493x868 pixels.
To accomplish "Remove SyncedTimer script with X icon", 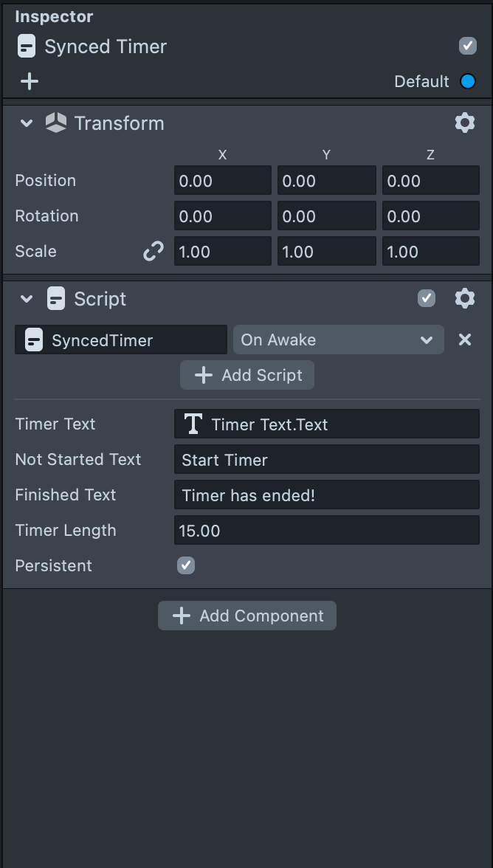I will point(465,340).
